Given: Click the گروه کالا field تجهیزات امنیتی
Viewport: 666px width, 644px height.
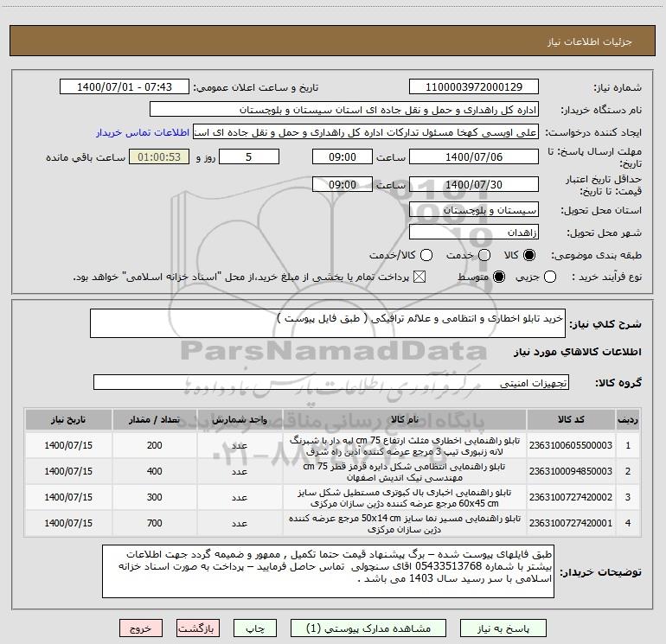Looking at the screenshot, I should click(x=331, y=382).
